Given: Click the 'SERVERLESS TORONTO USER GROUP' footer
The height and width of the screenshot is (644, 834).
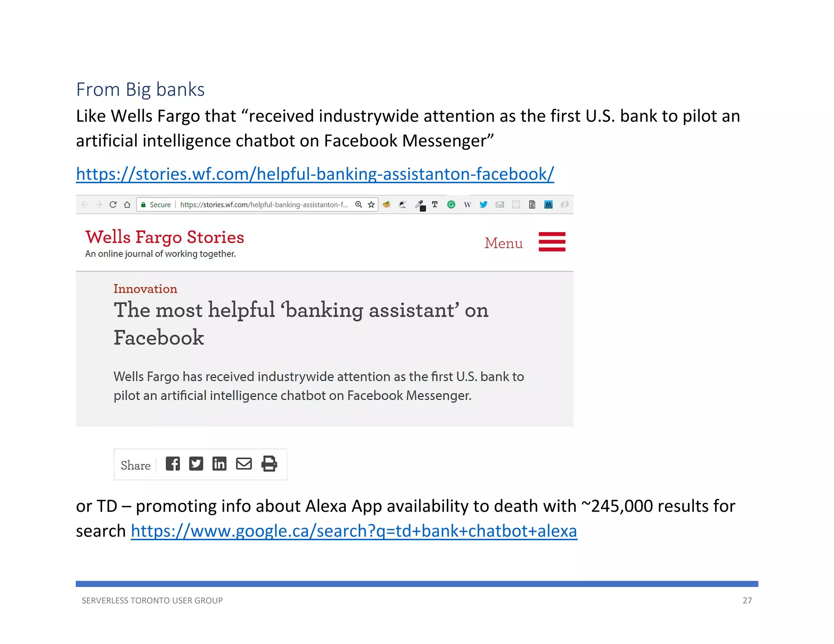Looking at the screenshot, I should (x=152, y=600).
